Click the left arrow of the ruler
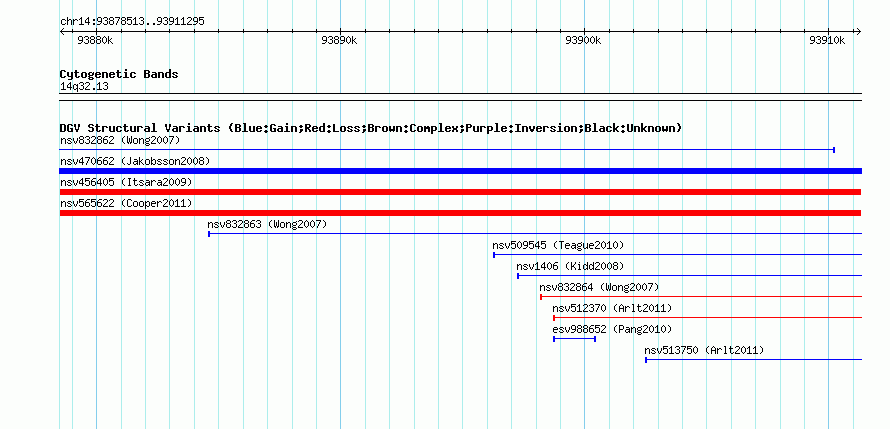 point(62,32)
